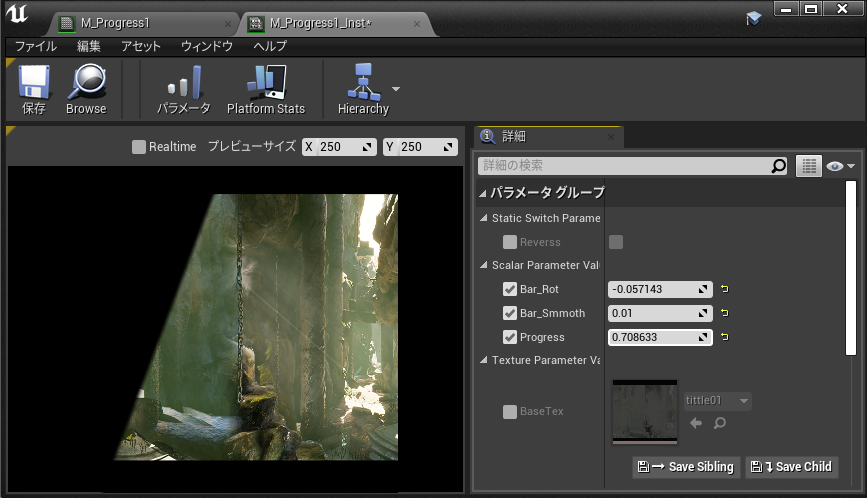This screenshot has height=498, width=867.
Task: Click the 詳細 panel info icon
Action: click(487, 136)
